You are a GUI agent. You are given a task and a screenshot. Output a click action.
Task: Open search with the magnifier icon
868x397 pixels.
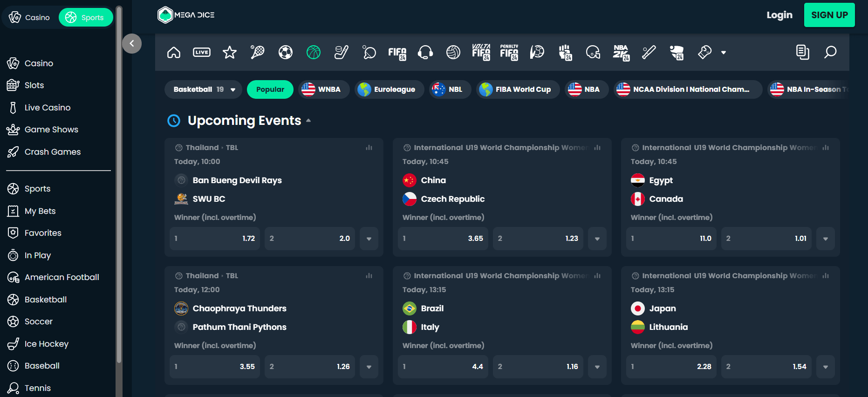coord(830,52)
